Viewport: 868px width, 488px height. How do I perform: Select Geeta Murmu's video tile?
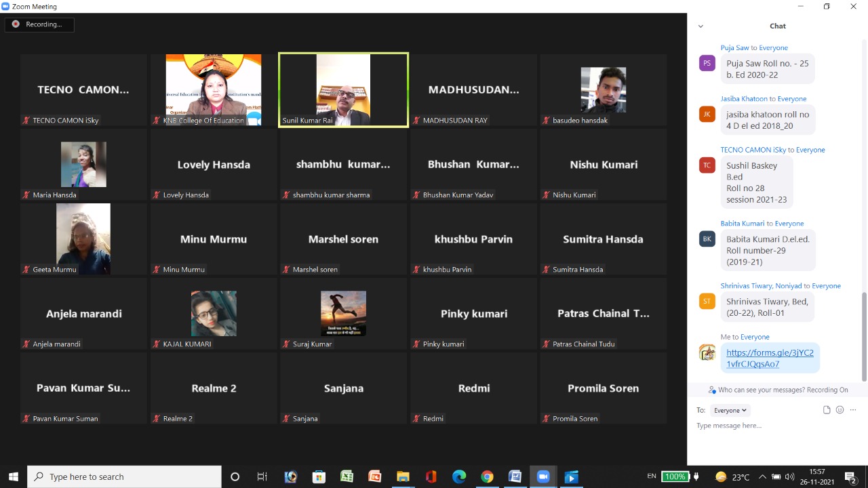83,239
